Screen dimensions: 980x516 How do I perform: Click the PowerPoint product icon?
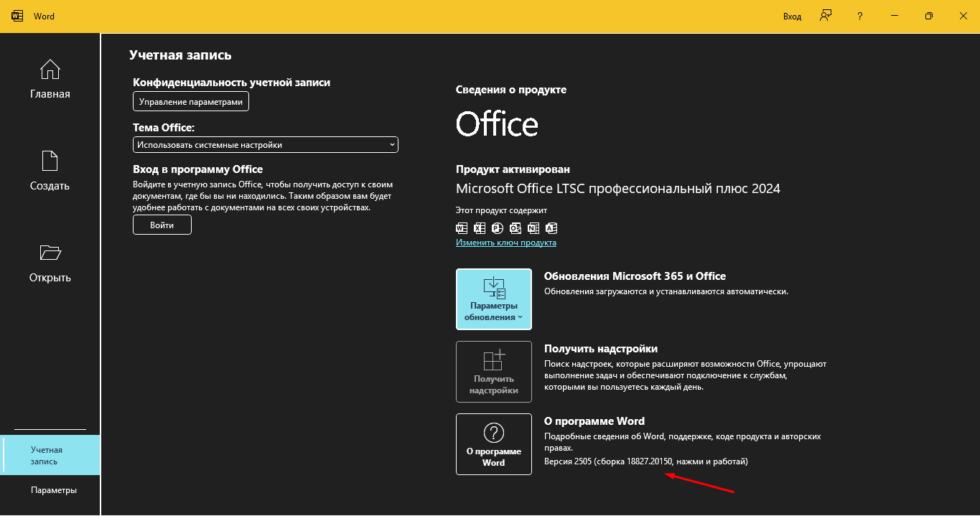tap(498, 228)
